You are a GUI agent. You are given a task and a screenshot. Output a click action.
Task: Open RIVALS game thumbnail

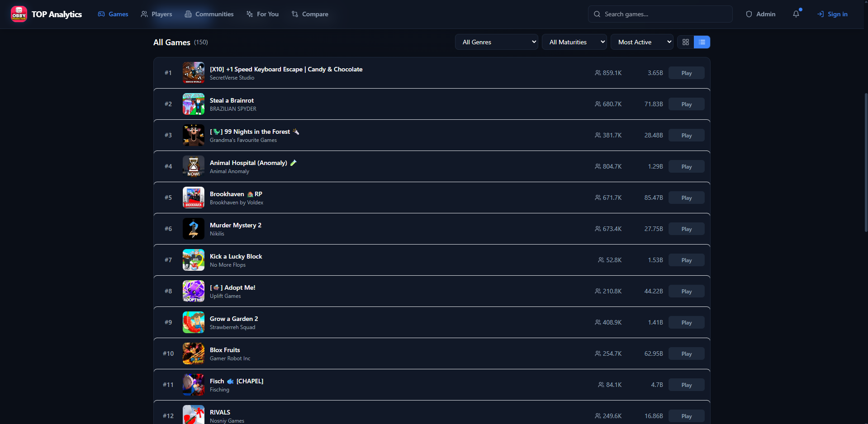194,415
